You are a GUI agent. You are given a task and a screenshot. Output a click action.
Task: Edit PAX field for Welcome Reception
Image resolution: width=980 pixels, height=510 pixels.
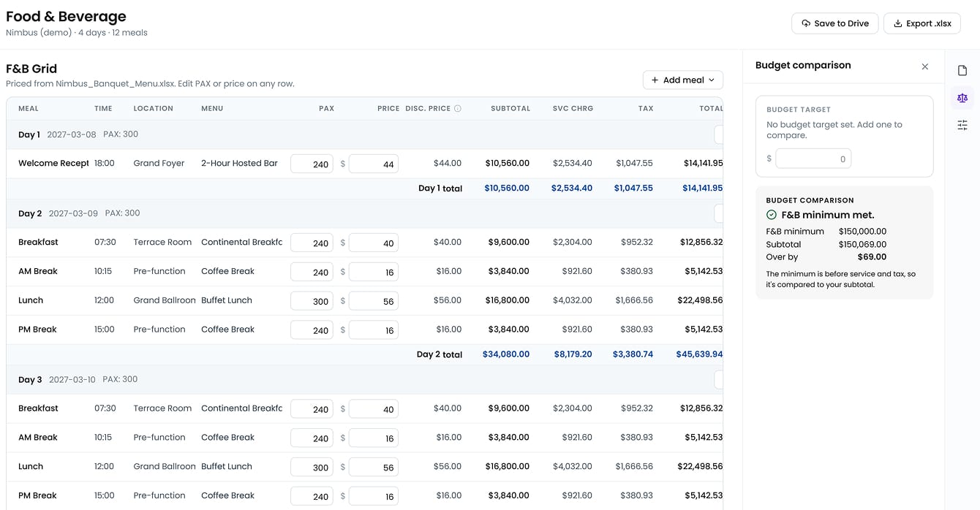point(312,164)
